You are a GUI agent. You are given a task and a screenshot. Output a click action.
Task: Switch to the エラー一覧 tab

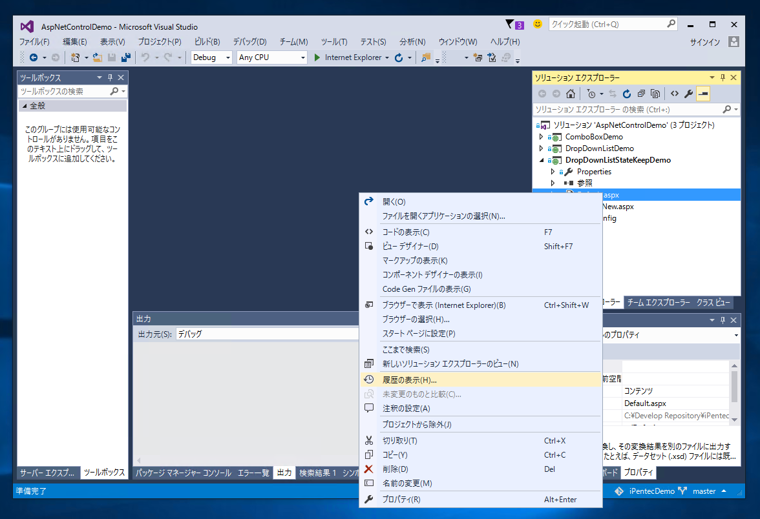coord(253,472)
